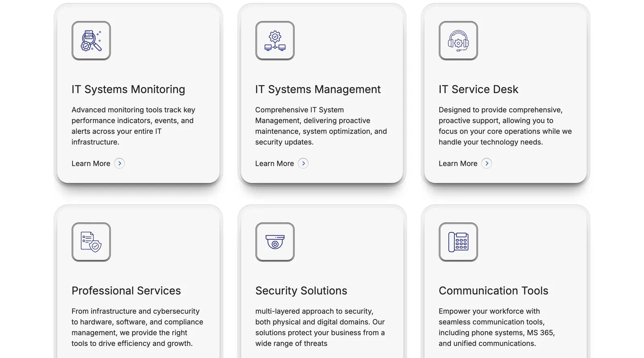Screen dimensions: 644x358
Task: Click description starting 'Advanced monitoring tools track key'
Action: pyautogui.click(x=133, y=126)
